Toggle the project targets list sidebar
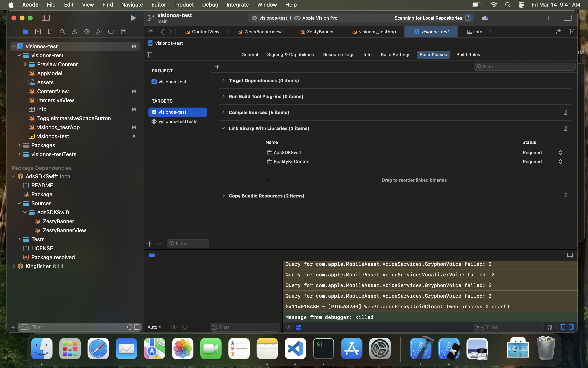Image resolution: width=588 pixels, height=368 pixels. pyautogui.click(x=150, y=55)
